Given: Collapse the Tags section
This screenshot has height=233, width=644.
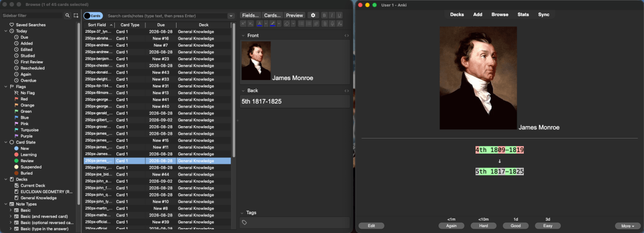Looking at the screenshot, I should point(243,213).
